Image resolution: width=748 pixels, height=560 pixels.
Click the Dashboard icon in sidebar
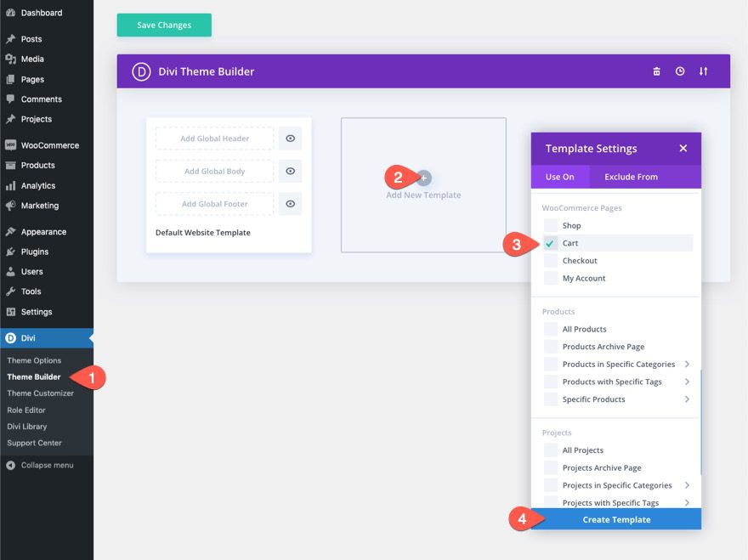10,13
